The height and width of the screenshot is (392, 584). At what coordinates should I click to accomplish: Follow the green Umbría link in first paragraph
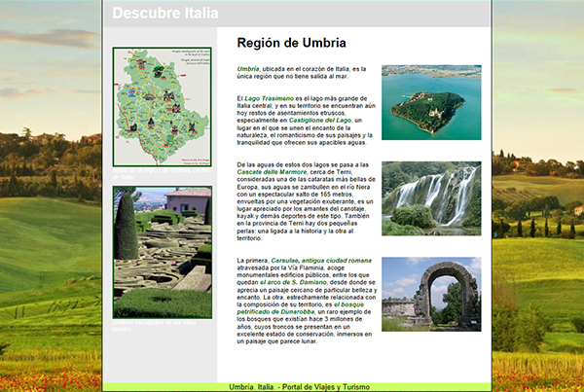[247, 69]
